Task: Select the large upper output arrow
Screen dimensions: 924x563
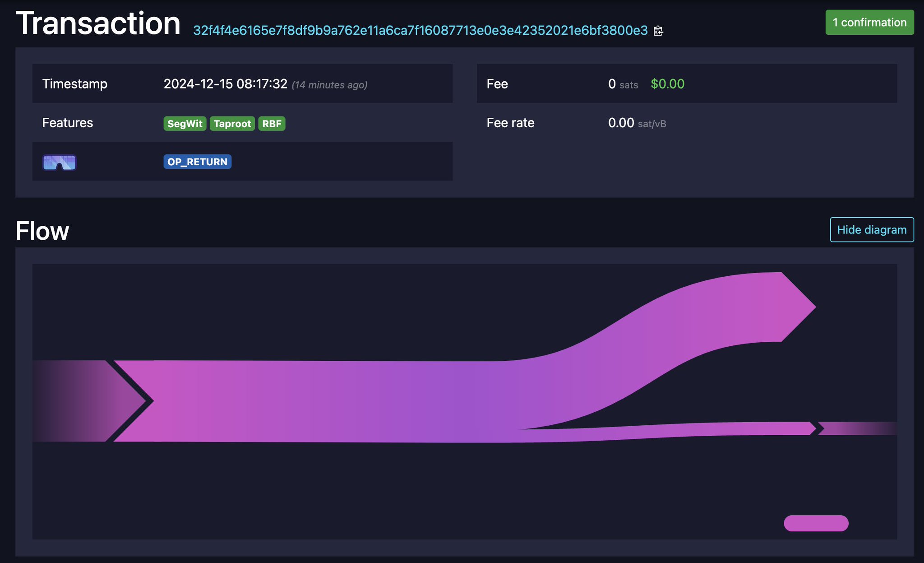Action: (767, 307)
